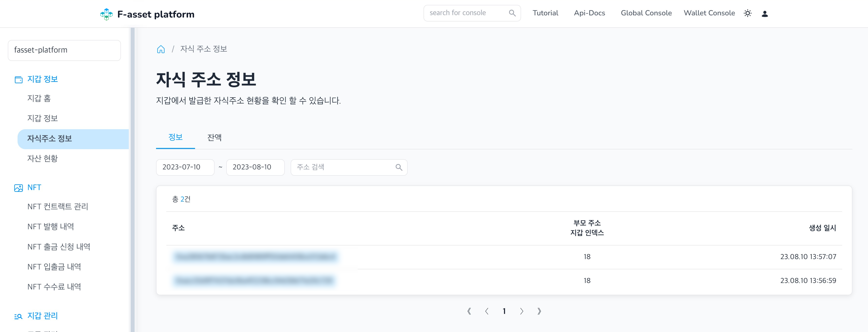
Task: Click the console search magnifier icon
Action: (x=512, y=13)
